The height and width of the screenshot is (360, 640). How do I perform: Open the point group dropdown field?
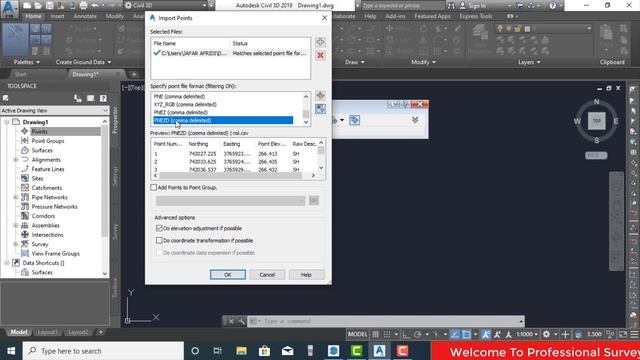pos(230,200)
